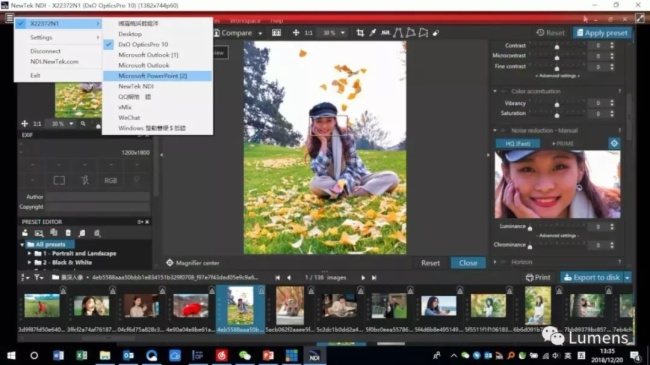Switch noise reduction to PRIME mode
Screen dimensions: 650x365
pyautogui.click(x=563, y=144)
